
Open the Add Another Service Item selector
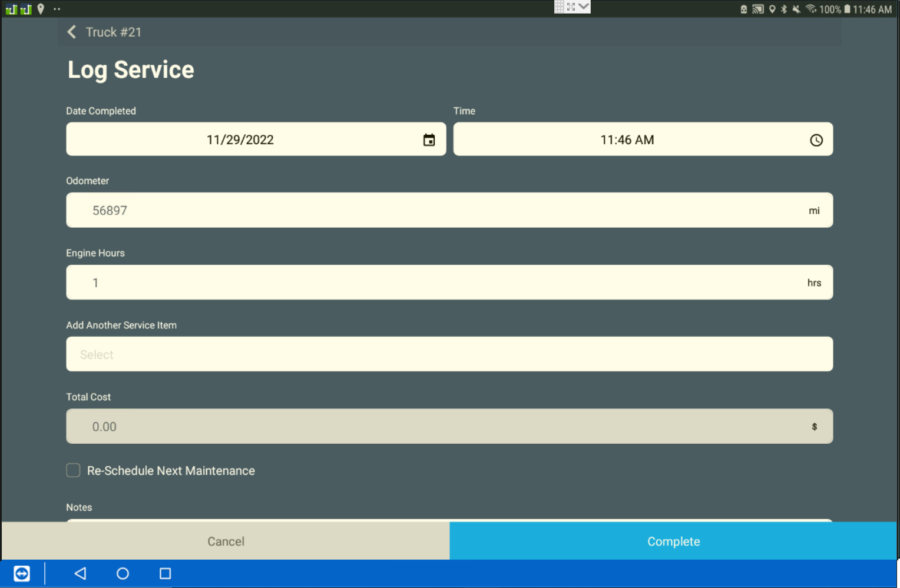click(x=449, y=354)
